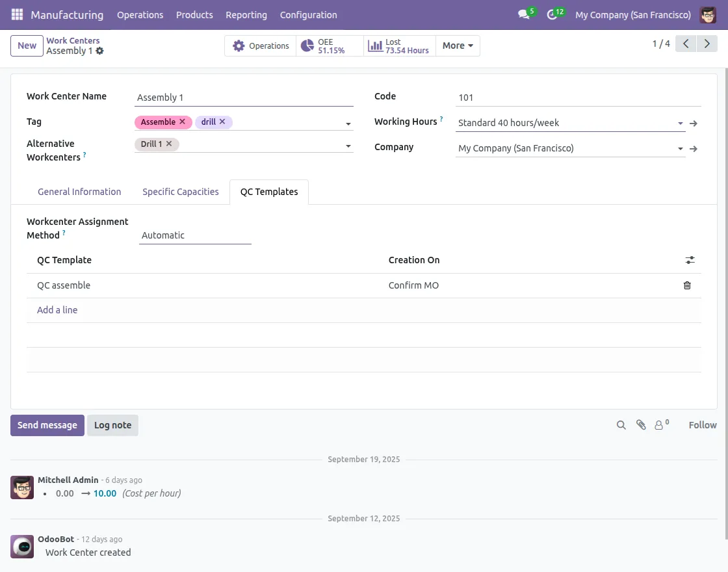
Task: Open Working Hours external link arrow
Action: 694,123
